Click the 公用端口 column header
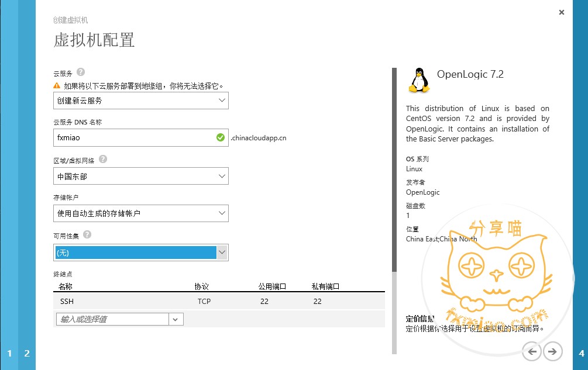 (x=272, y=286)
